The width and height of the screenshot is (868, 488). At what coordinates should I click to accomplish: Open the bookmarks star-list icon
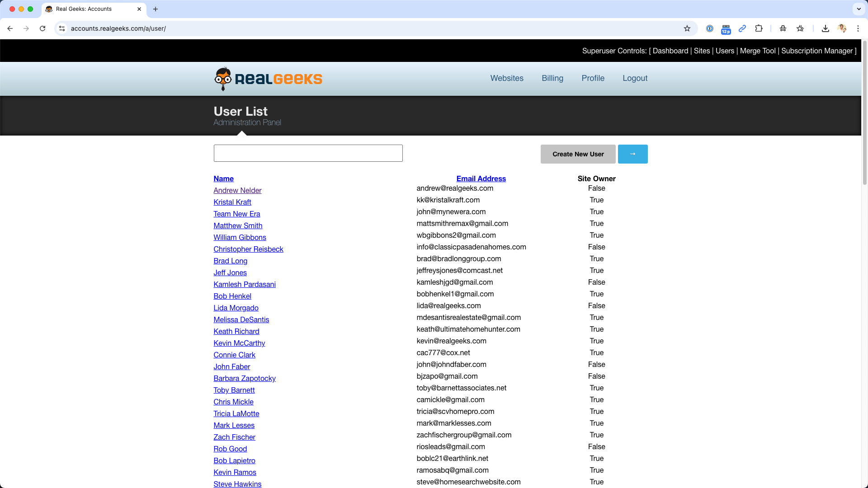800,28
